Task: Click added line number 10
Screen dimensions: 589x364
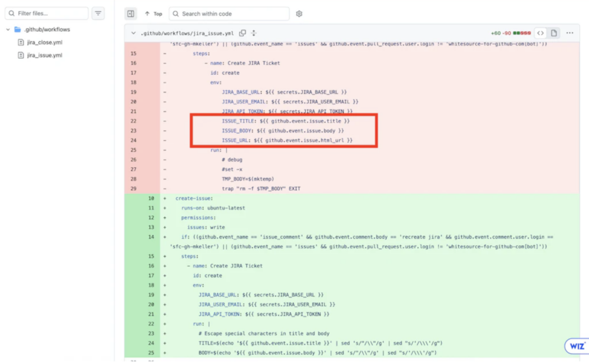Action: coord(151,198)
